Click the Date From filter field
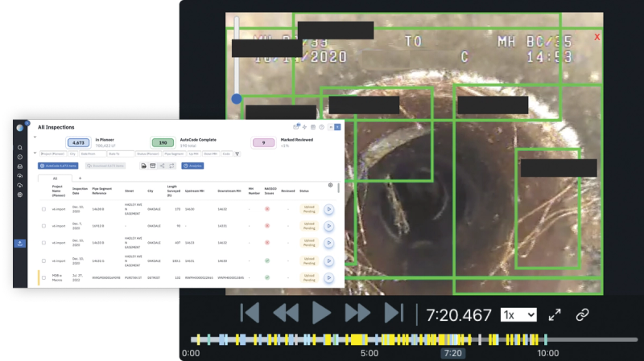Screen dimensions: 644x361 coord(93,154)
